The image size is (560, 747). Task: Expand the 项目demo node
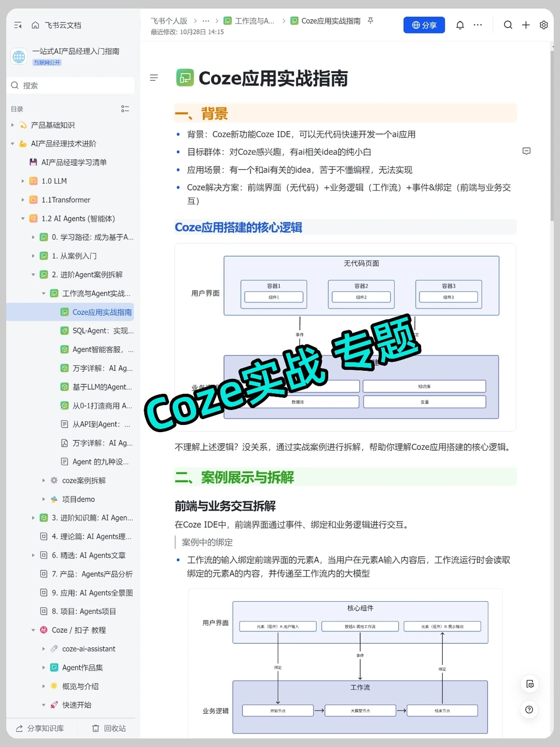(44, 499)
